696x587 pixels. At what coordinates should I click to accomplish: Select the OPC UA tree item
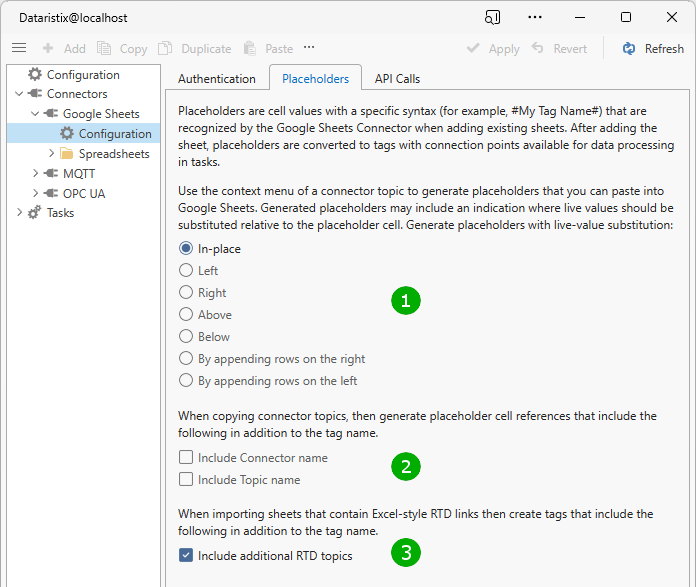pos(84,194)
